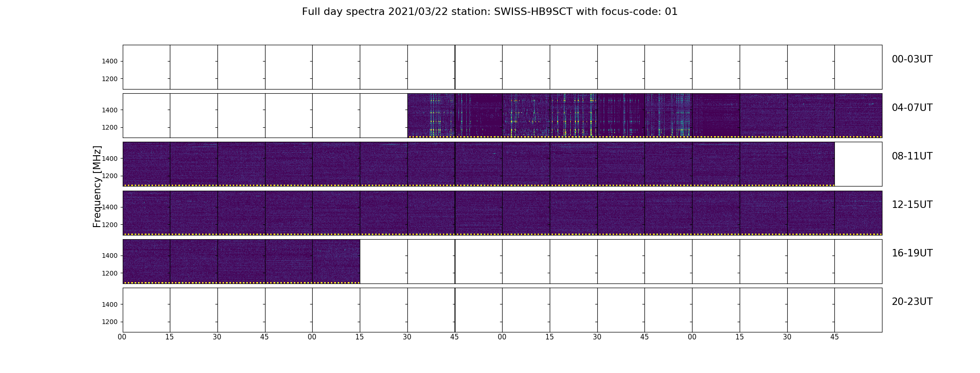Click the 1400 tick of the 08-11UT row

click(x=110, y=159)
